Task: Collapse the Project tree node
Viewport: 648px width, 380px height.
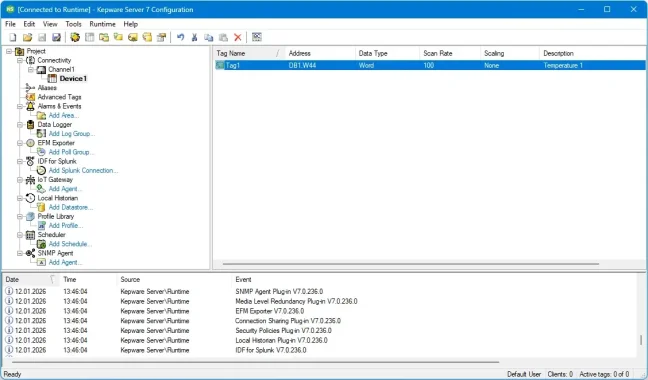Action: 9,51
